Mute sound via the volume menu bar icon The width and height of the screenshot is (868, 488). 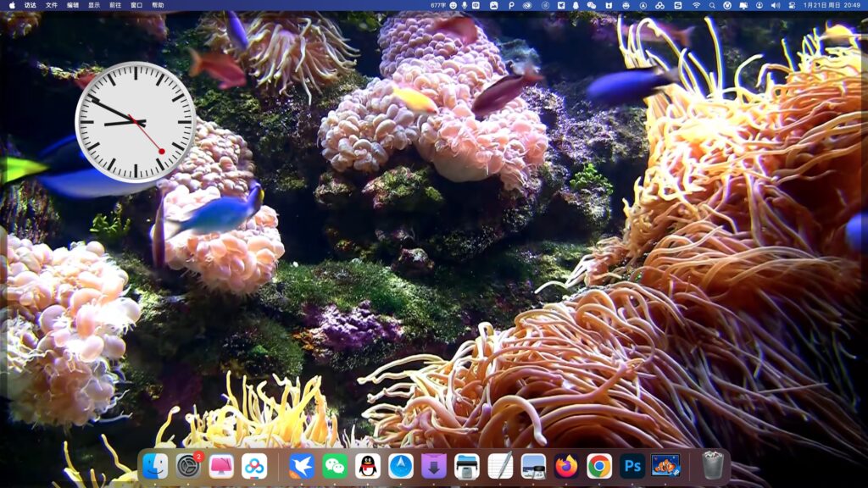tap(775, 7)
